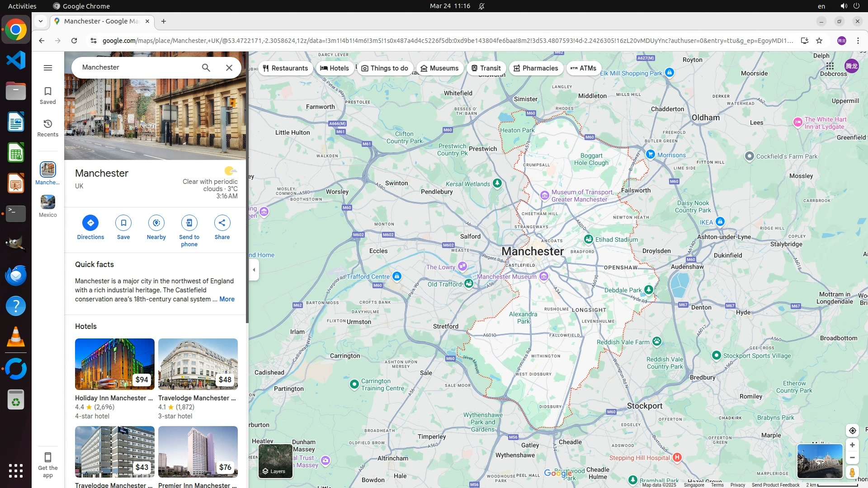Click the search magnifier icon
The width and height of the screenshot is (868, 488).
(206, 68)
